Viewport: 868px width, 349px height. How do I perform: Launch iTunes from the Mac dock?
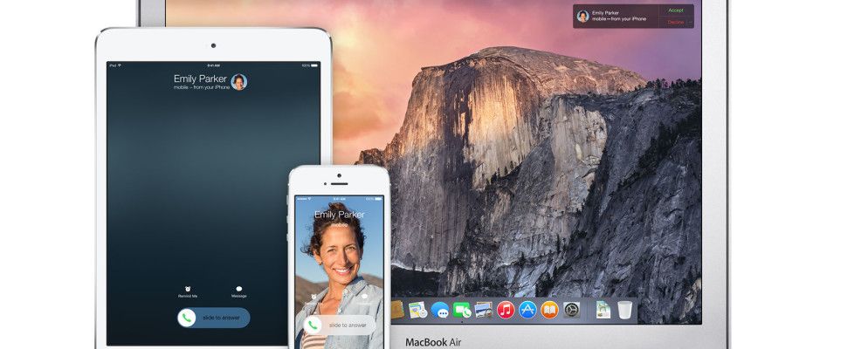506,310
